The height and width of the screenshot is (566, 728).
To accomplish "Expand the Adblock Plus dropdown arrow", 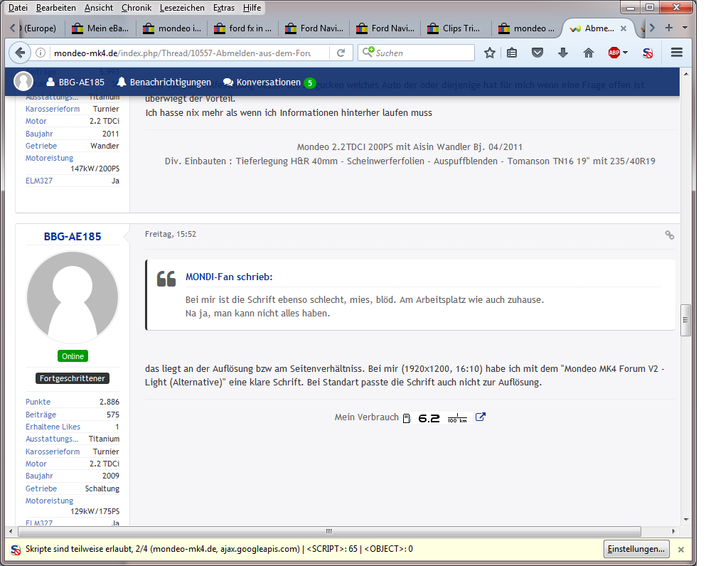I will coord(625,53).
